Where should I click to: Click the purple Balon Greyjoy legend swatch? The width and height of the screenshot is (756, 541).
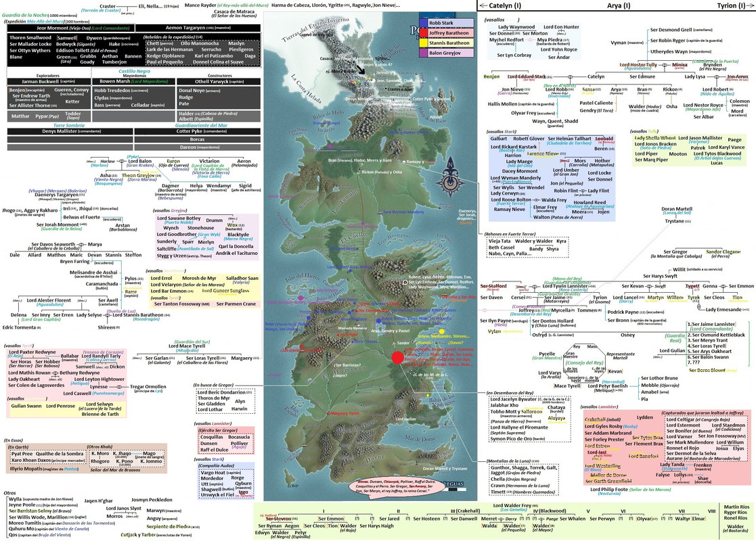[x=423, y=53]
